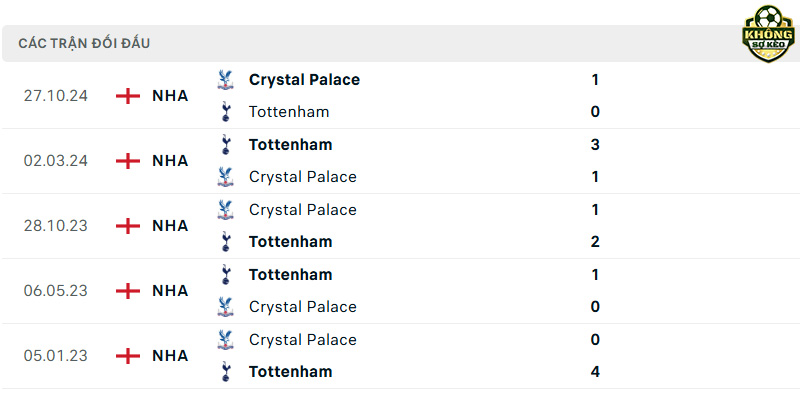800x400 pixels.
Task: Click Tottenham crest in 27.10.24 match
Action: tap(225, 112)
